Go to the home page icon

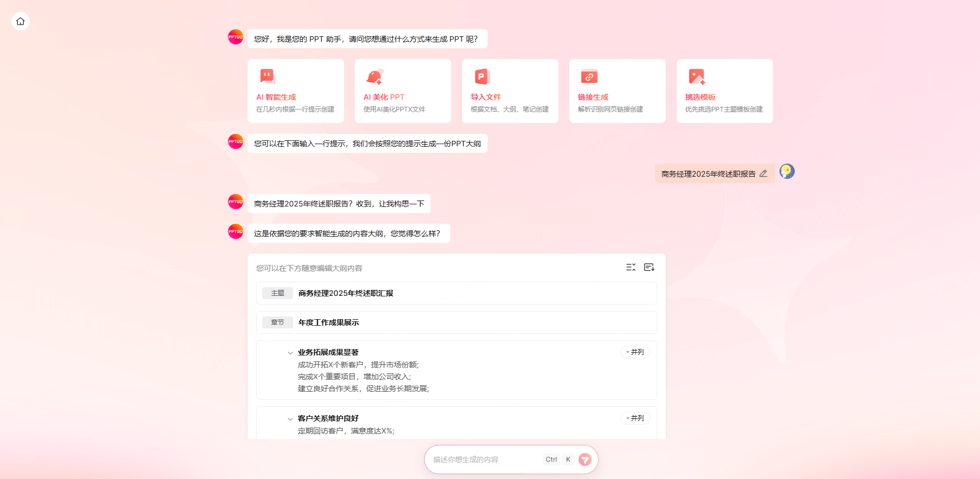pos(21,21)
